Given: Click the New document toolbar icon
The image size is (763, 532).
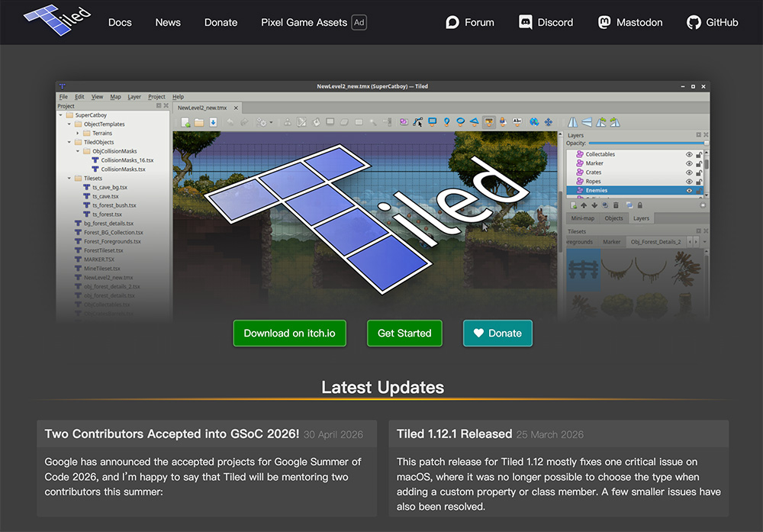Looking at the screenshot, I should point(185,122).
